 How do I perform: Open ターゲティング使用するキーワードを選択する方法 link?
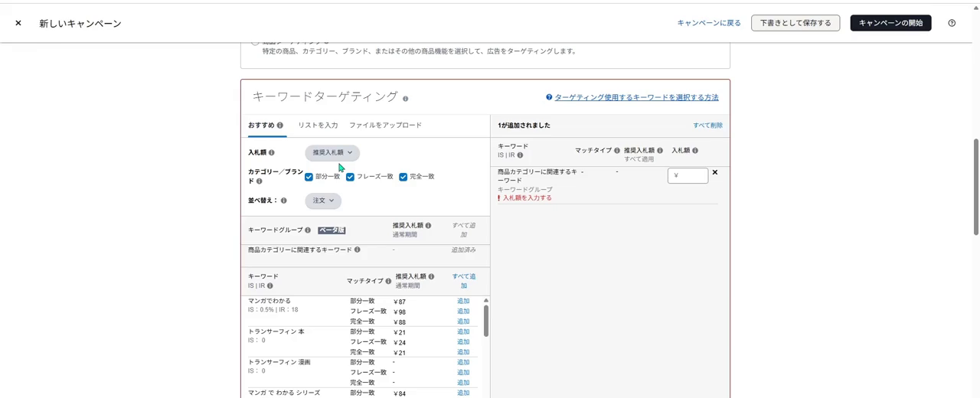click(x=636, y=98)
